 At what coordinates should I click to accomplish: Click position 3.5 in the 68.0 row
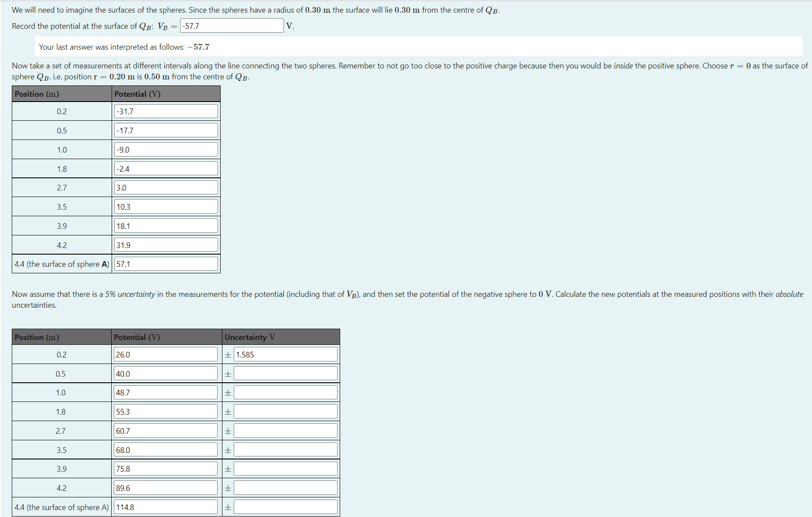coord(61,450)
